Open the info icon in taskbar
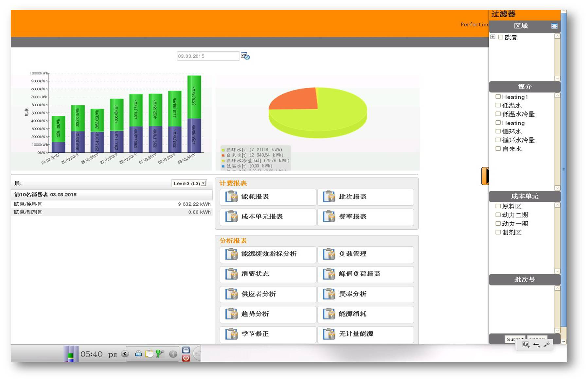 (173, 354)
